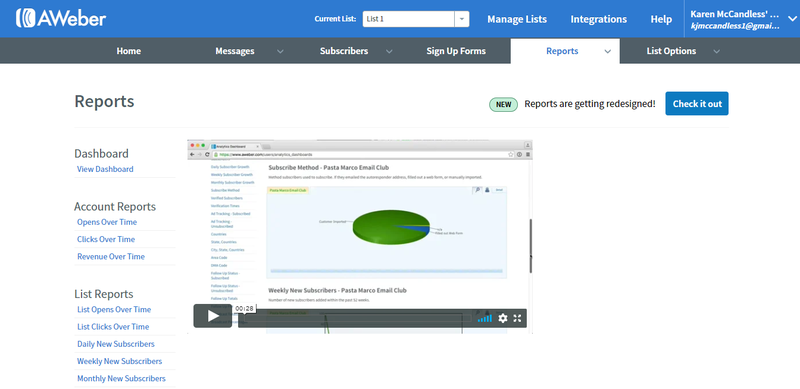800x389 pixels.
Task: Expand the account menu chevron
Action: 791,19
